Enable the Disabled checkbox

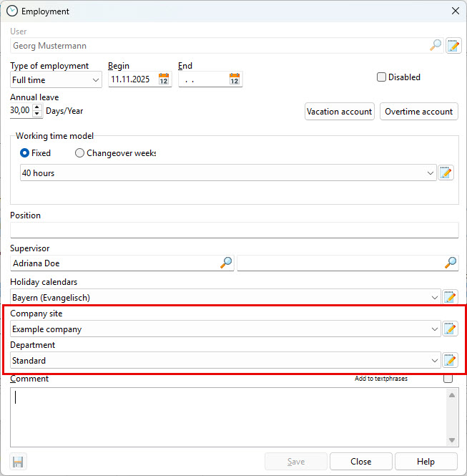[x=381, y=77]
